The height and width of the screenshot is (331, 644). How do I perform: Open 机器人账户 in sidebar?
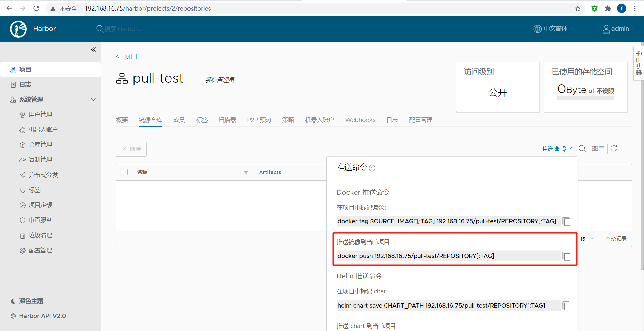(43, 130)
